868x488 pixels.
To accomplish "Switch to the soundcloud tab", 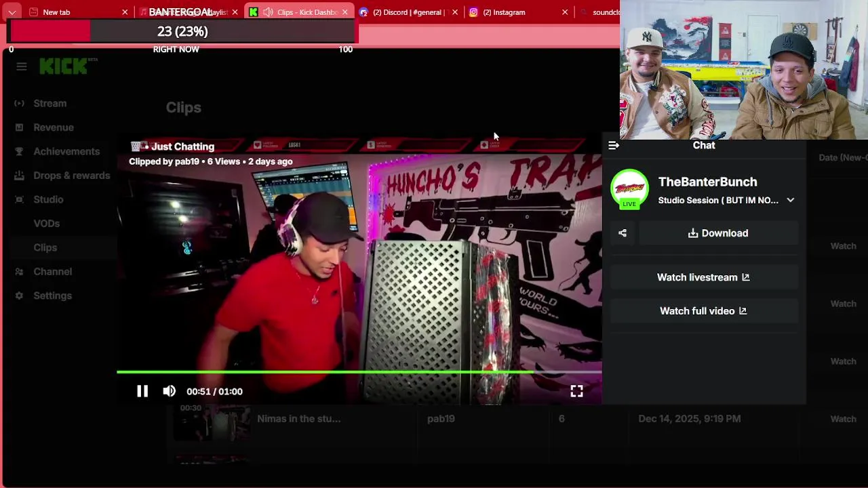I will coord(598,12).
